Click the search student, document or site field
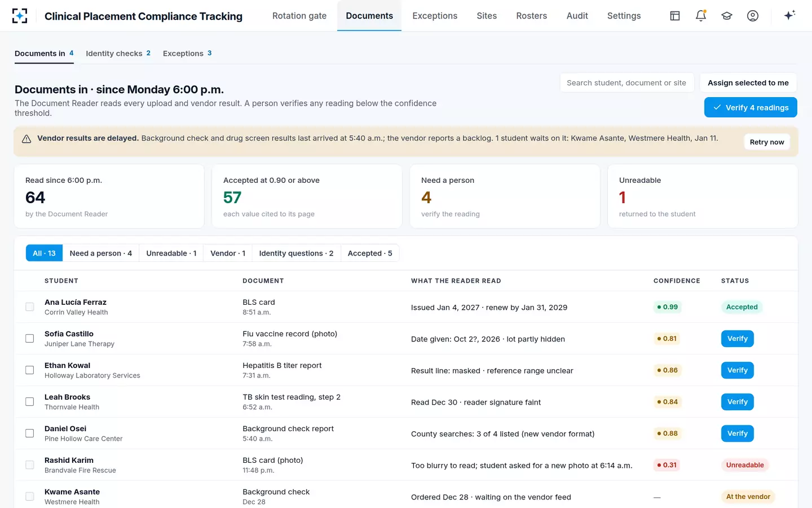 point(627,83)
